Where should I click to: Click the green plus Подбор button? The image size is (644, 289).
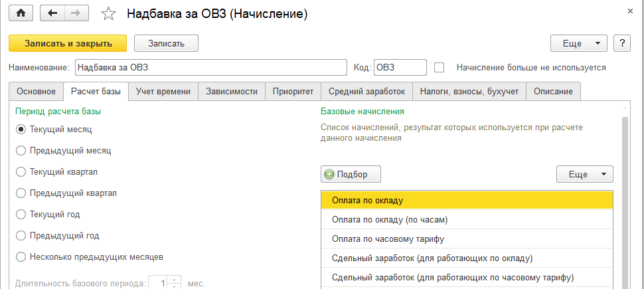click(351, 174)
